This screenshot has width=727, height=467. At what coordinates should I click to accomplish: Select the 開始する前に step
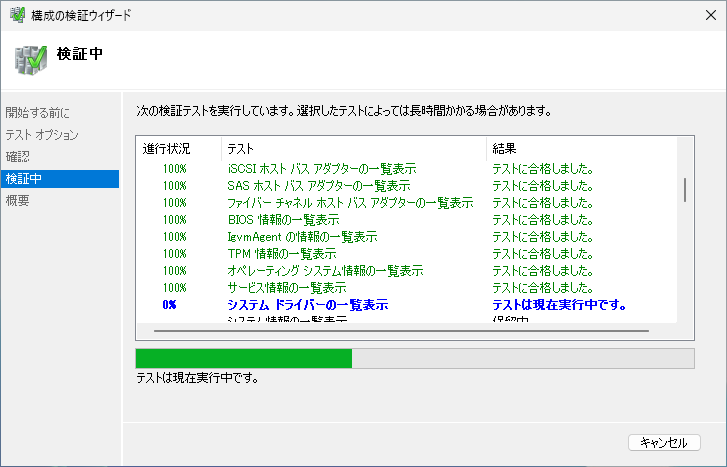(38, 113)
